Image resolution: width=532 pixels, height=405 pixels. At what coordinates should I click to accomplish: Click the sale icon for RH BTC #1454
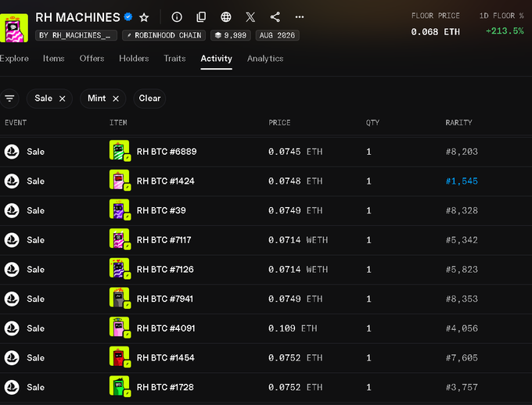pos(12,358)
